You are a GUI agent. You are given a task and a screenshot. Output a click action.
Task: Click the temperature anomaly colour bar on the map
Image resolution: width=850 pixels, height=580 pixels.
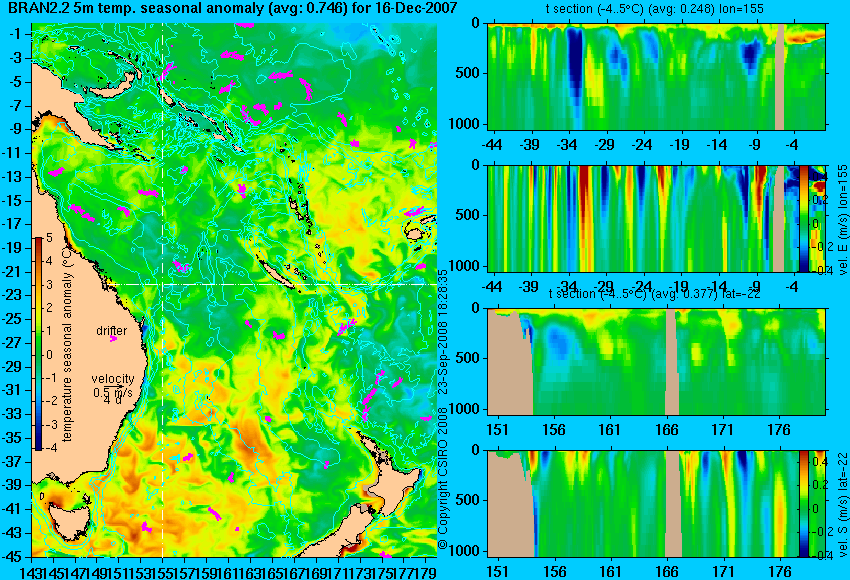tap(39, 344)
